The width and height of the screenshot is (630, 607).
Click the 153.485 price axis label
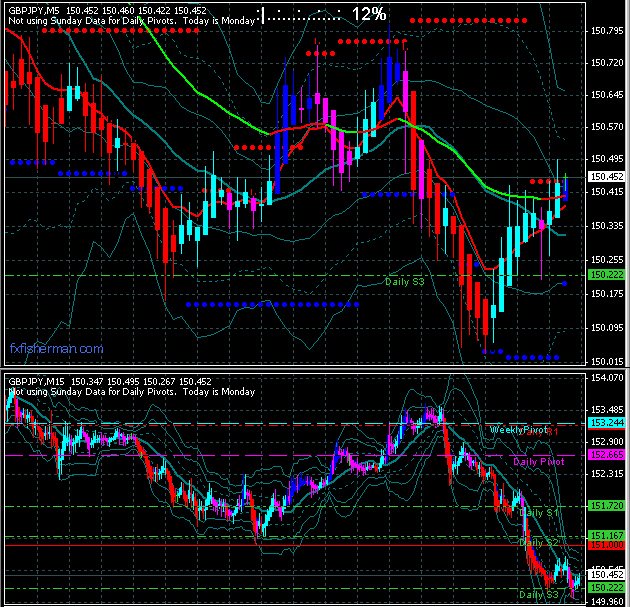[607, 410]
